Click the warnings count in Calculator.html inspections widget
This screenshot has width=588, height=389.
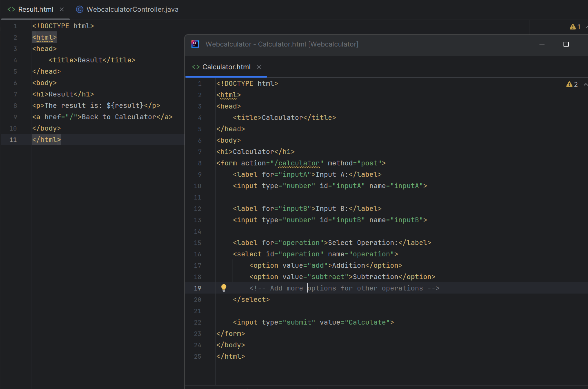pyautogui.click(x=576, y=84)
